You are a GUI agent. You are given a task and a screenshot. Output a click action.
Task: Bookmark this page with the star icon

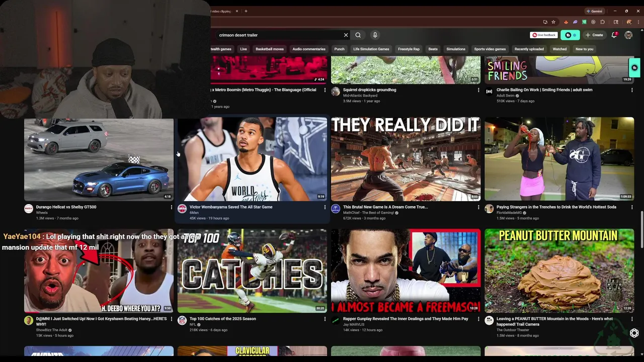click(x=553, y=22)
